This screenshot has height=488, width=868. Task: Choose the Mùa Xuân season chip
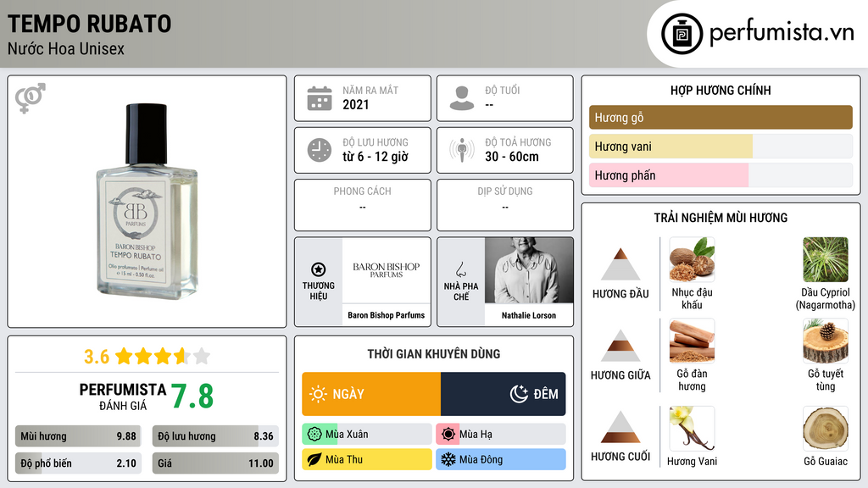click(x=367, y=435)
